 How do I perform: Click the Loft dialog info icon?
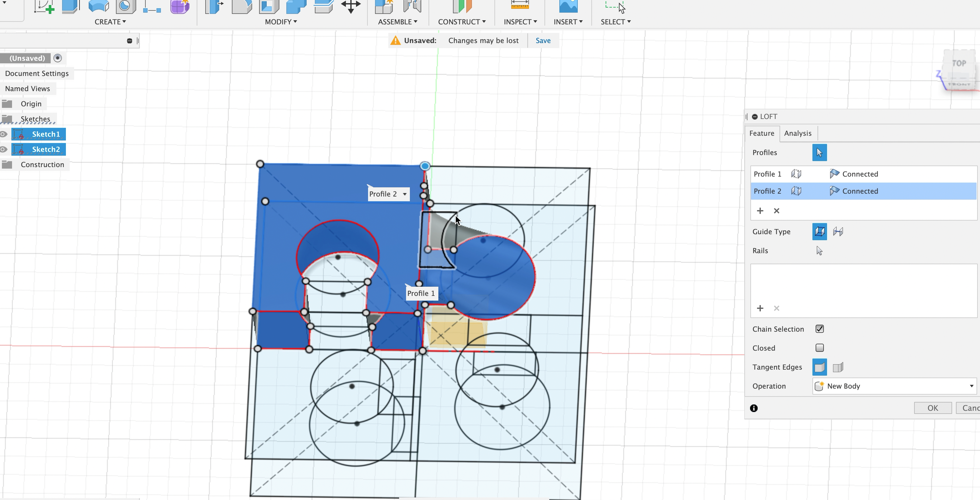(x=754, y=408)
